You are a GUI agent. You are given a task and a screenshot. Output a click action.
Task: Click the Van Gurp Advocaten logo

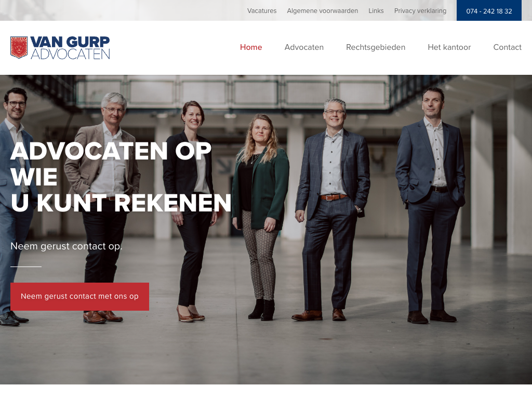60,47
